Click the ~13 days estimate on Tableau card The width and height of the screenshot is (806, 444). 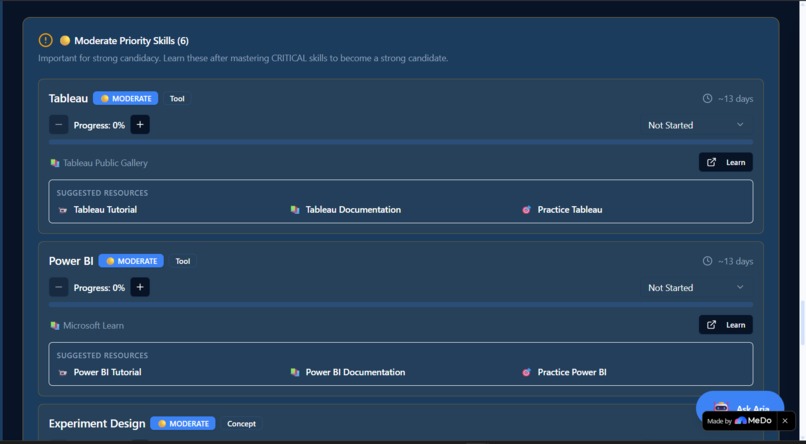(x=736, y=98)
